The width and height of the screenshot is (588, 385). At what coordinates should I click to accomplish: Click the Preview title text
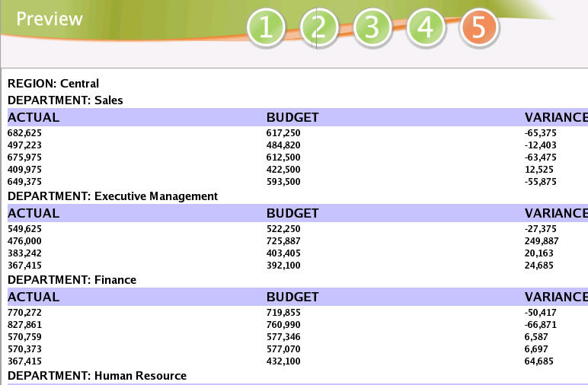pos(50,19)
